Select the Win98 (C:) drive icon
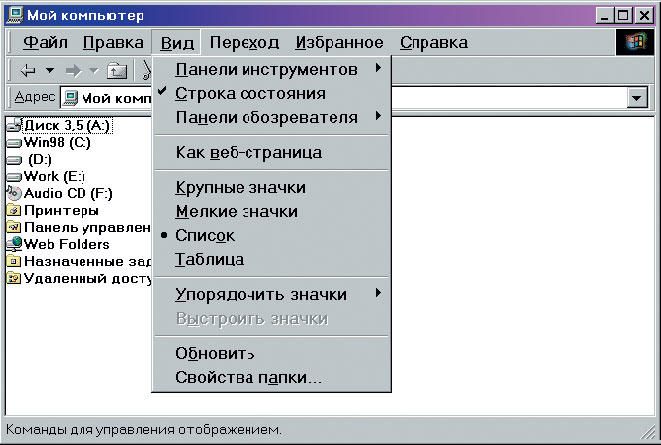Image resolution: width=661 pixels, height=445 pixels. pyautogui.click(x=14, y=143)
